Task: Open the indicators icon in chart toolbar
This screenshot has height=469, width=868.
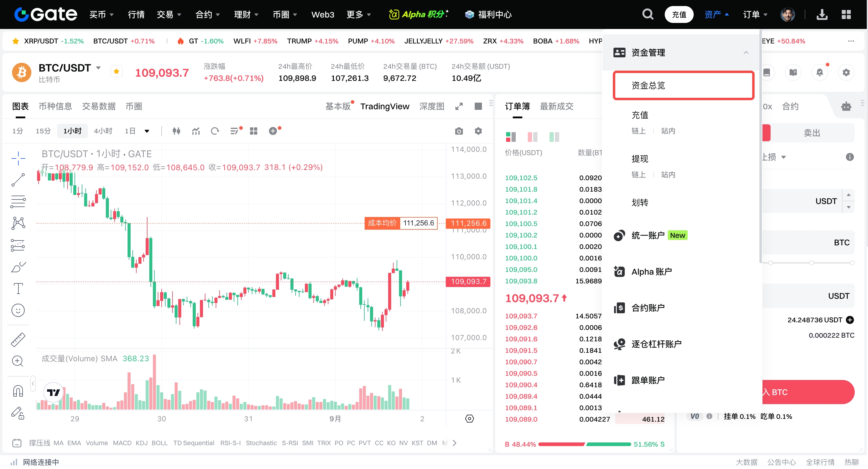Action: [x=196, y=131]
